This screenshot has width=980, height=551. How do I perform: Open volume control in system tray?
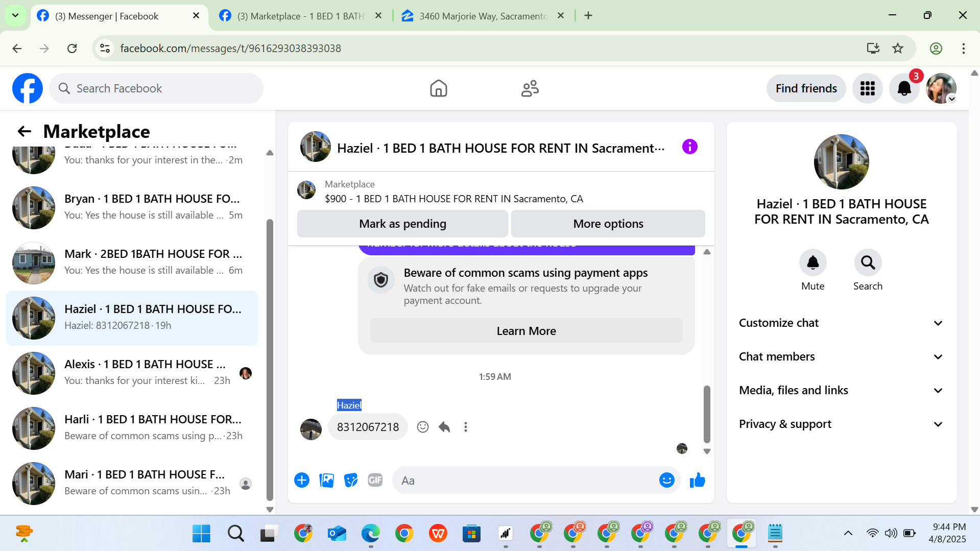pos(891,533)
